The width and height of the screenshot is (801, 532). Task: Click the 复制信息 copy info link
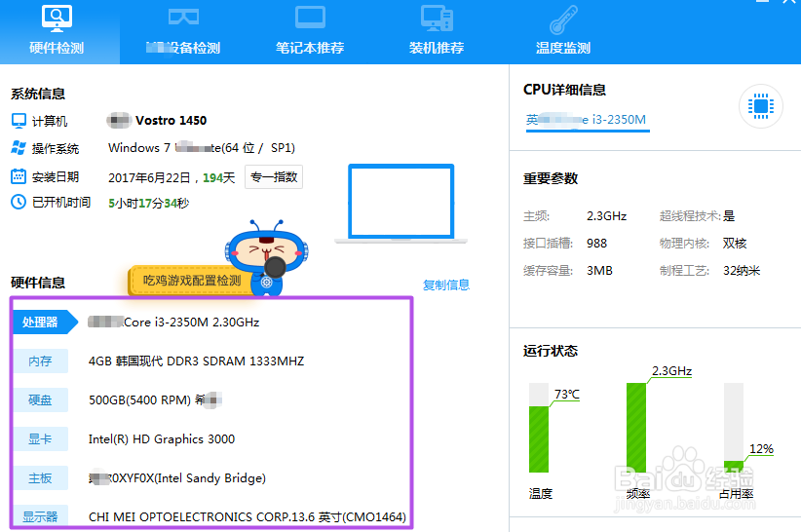[446, 285]
